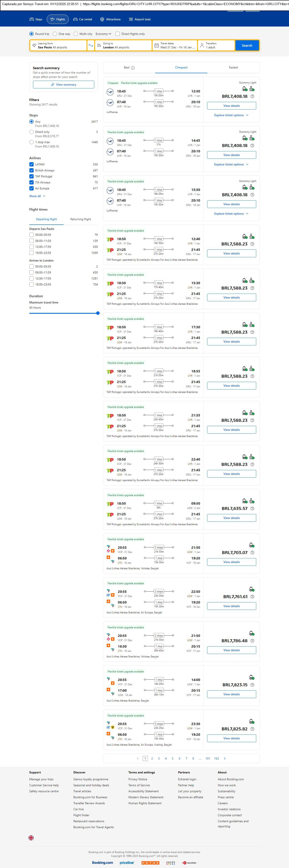The width and height of the screenshot is (289, 868).
Task: Select the One way radio button
Action: pos(55,34)
